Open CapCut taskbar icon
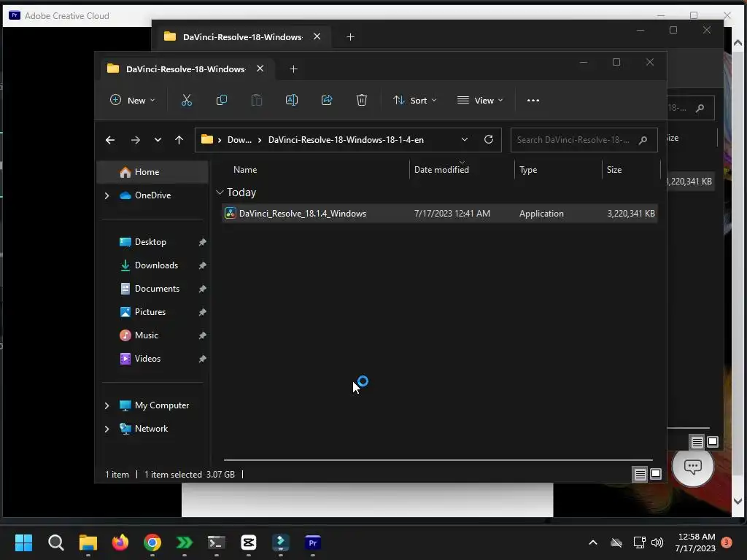Screen dimensions: 747x560 (x=249, y=542)
